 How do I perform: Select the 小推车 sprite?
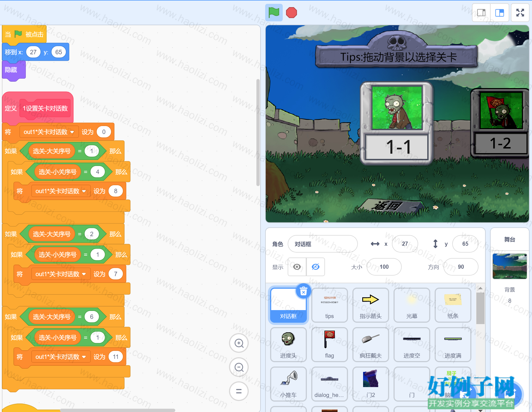tap(288, 384)
